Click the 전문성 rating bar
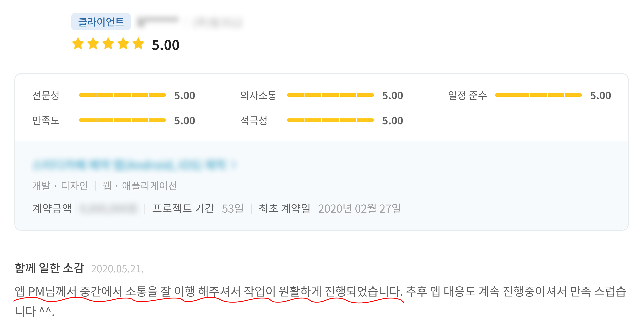This screenshot has width=644, height=331. coord(122,95)
